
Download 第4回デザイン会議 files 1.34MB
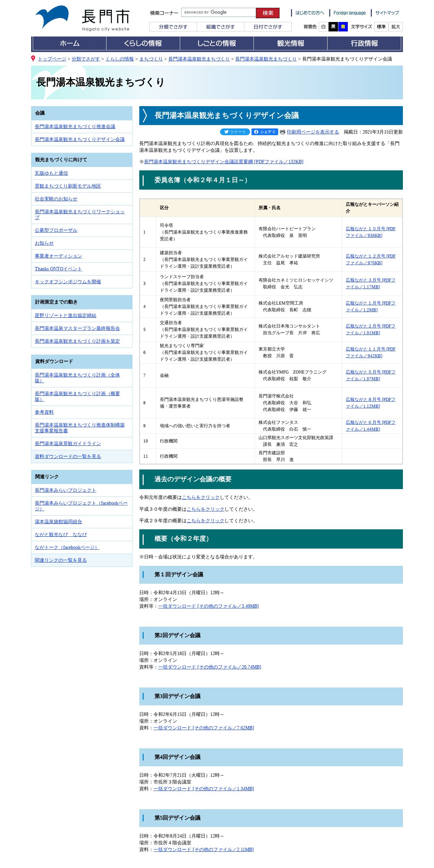point(203,789)
